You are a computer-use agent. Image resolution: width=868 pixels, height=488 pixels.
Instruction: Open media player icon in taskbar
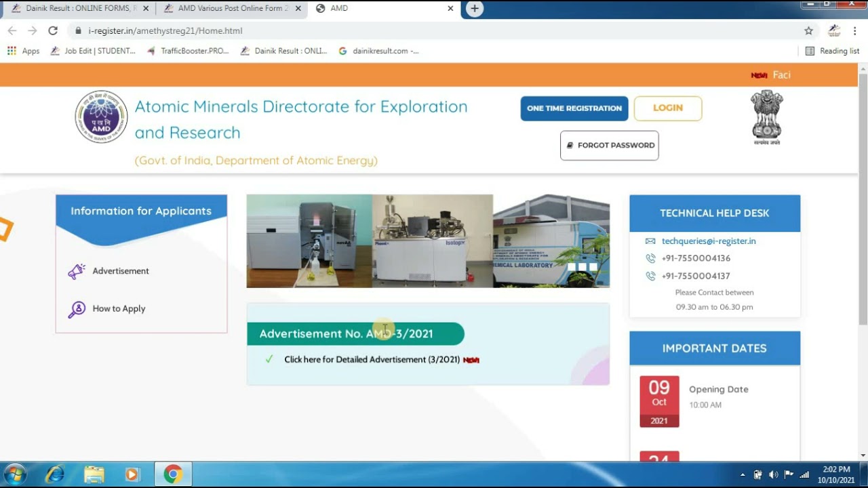pos(132,474)
